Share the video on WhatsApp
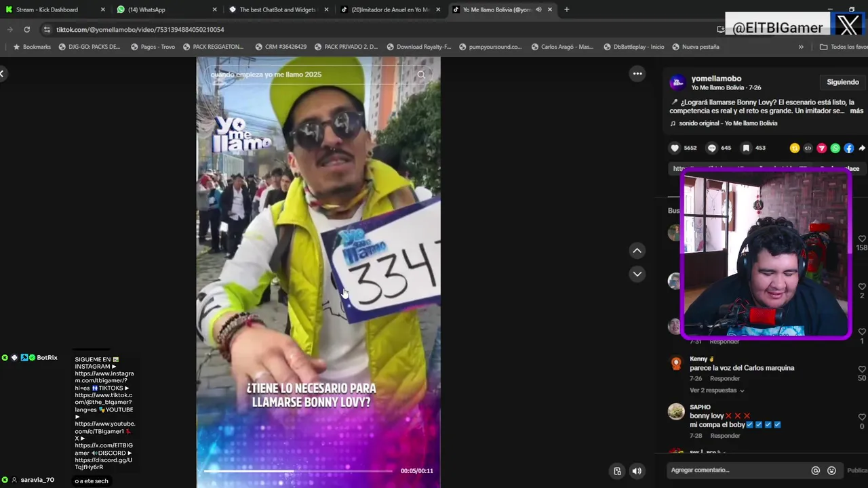Image resolution: width=868 pixels, height=488 pixels. pos(835,148)
